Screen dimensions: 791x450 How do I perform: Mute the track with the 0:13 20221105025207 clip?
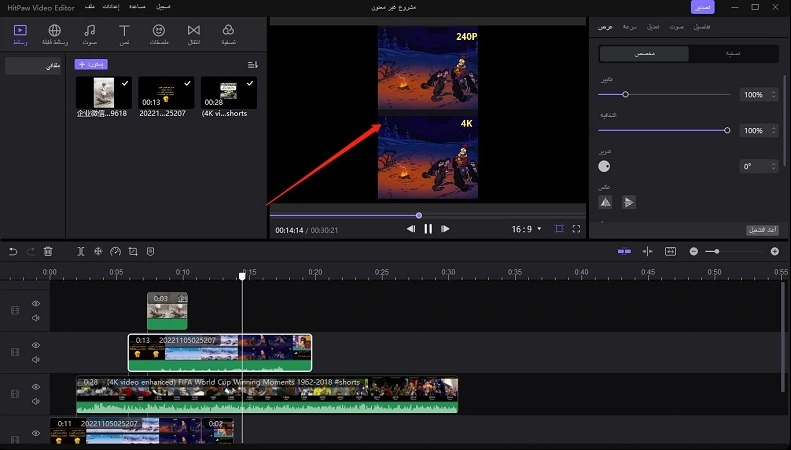pyautogui.click(x=36, y=360)
